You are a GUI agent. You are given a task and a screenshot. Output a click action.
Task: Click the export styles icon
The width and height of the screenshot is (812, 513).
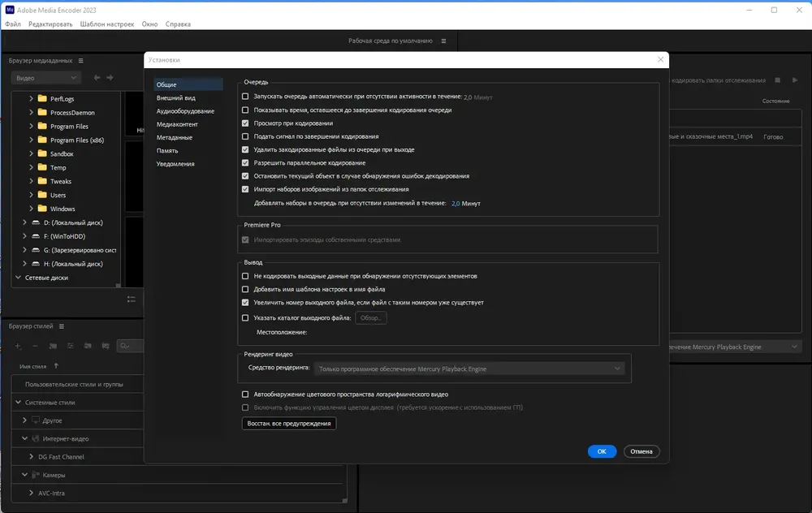pos(106,346)
